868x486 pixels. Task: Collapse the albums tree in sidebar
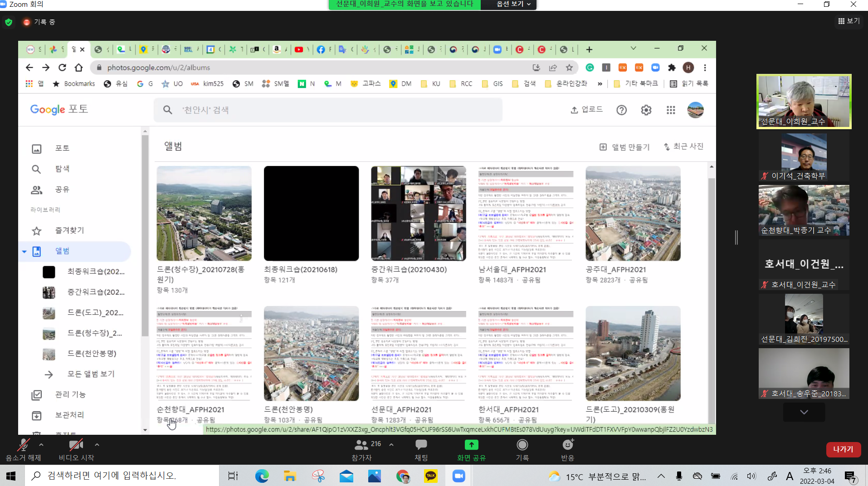click(24, 252)
